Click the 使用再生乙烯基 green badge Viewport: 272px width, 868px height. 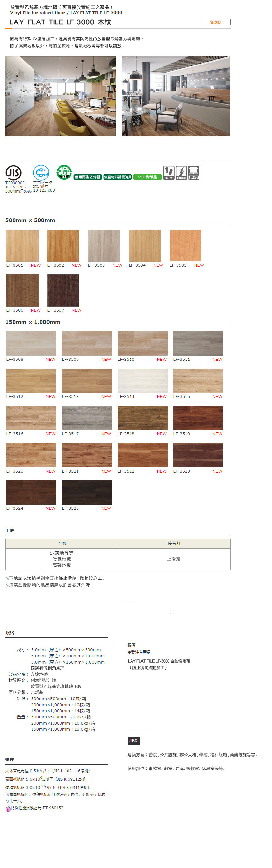coord(87,177)
